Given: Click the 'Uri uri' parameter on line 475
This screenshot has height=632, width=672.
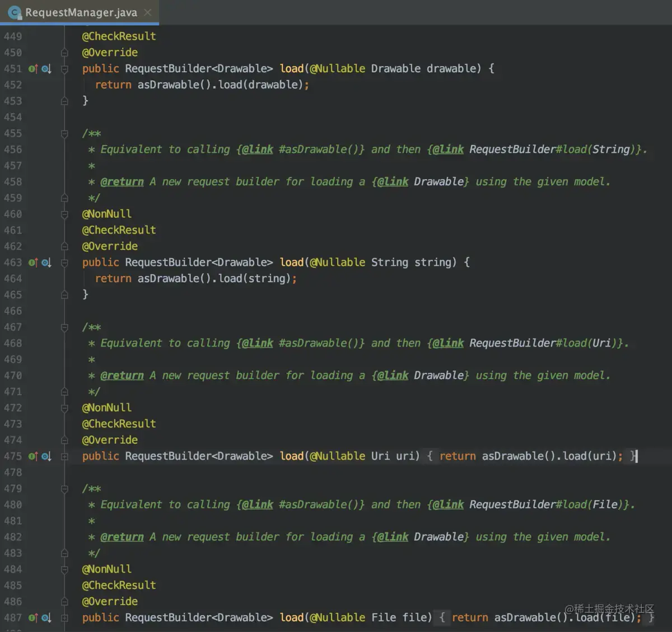Looking at the screenshot, I should (393, 456).
